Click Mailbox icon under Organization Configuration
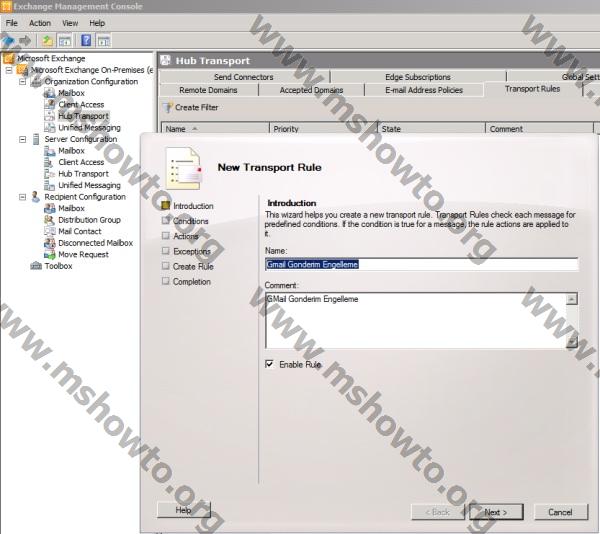This screenshot has height=534, width=600. (49, 93)
